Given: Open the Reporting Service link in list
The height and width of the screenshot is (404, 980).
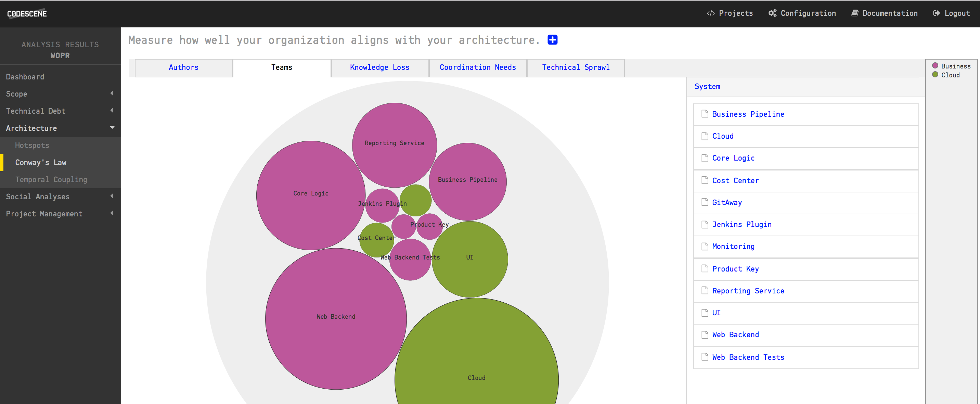Looking at the screenshot, I should 748,291.
